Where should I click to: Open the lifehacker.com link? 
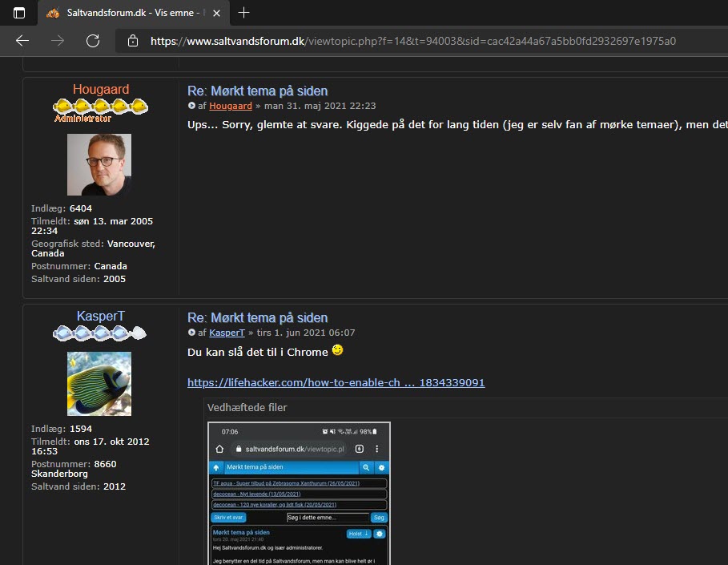pos(336,382)
